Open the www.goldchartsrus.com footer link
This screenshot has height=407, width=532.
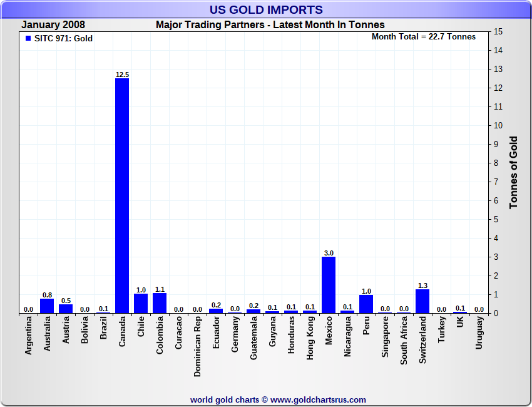[318, 399]
